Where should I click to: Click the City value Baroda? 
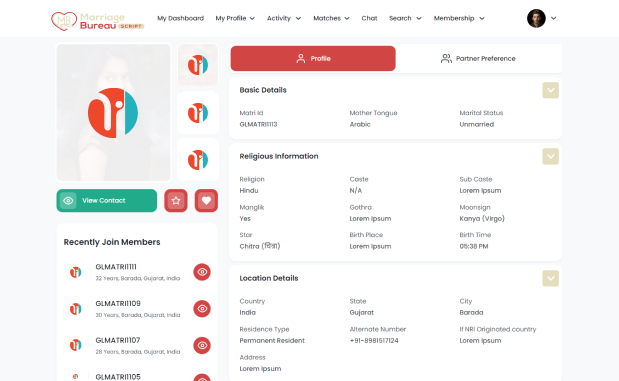pyautogui.click(x=471, y=313)
